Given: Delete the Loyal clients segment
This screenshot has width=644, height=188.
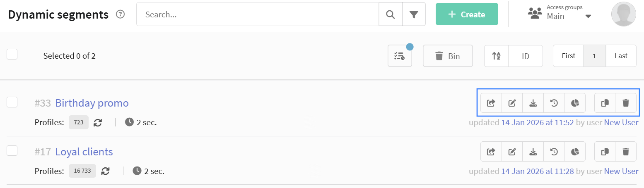Looking at the screenshot, I should click(x=626, y=152).
